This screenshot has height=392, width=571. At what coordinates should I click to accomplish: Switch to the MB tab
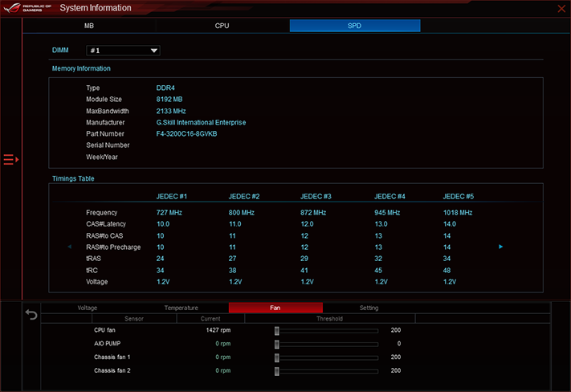(89, 26)
